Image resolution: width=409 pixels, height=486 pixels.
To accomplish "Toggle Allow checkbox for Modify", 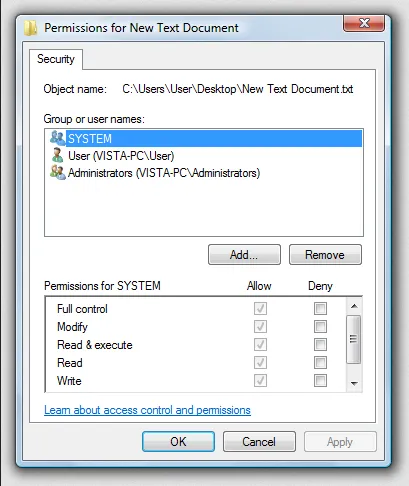I will coord(260,327).
